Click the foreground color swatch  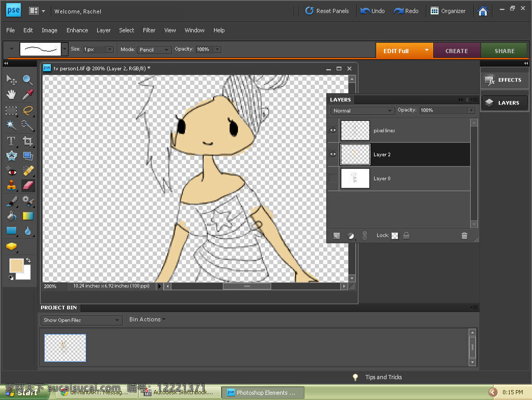[x=16, y=265]
